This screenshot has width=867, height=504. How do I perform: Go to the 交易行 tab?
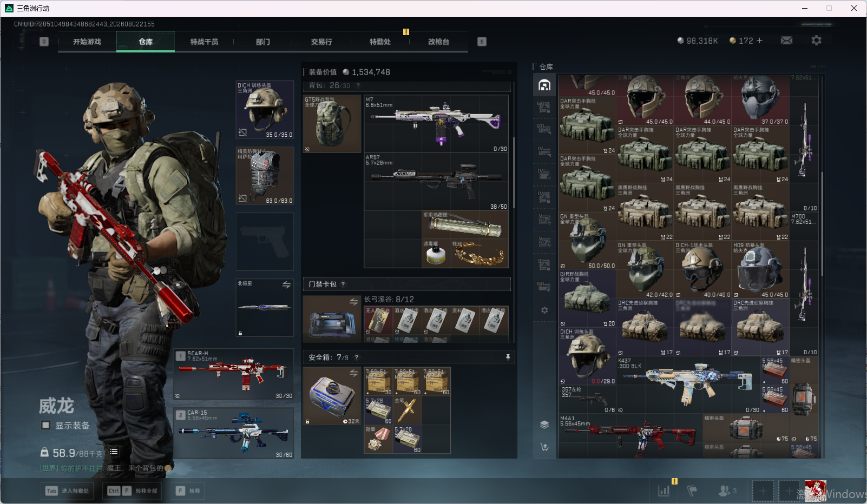click(321, 42)
